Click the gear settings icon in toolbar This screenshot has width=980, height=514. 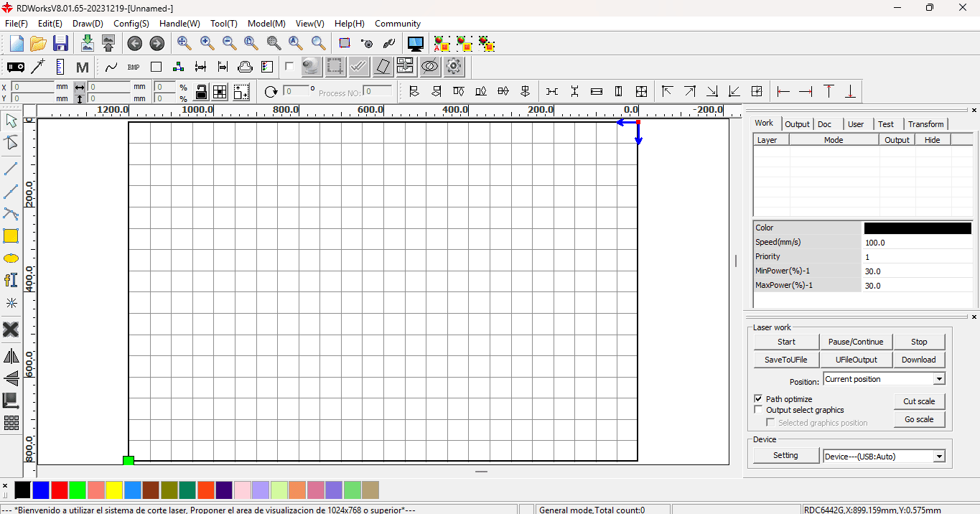pos(453,67)
